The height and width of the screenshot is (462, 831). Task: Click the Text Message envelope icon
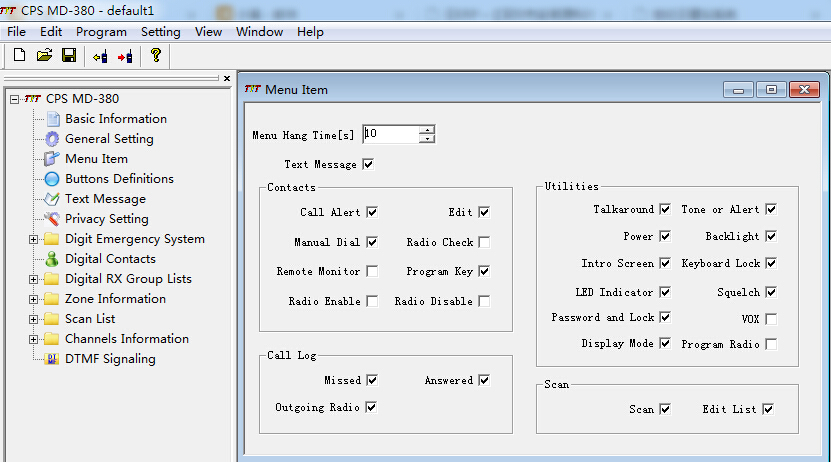52,199
